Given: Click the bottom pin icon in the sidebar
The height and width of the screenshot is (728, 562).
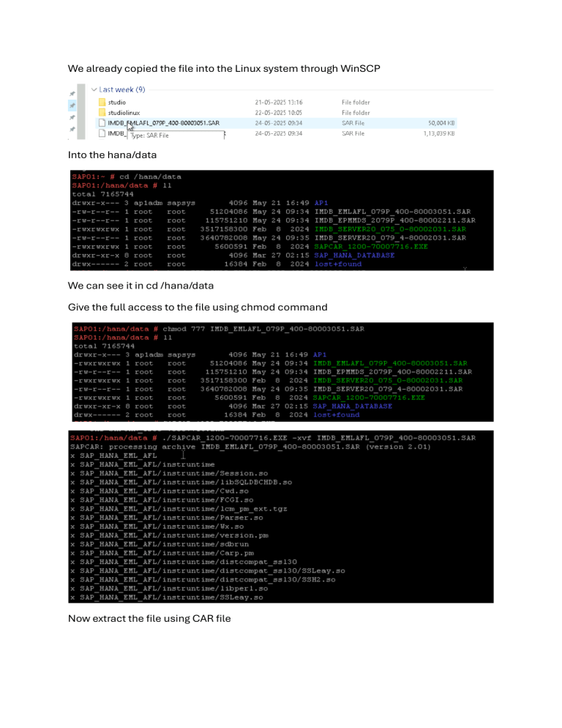Looking at the screenshot, I should coord(72,129).
